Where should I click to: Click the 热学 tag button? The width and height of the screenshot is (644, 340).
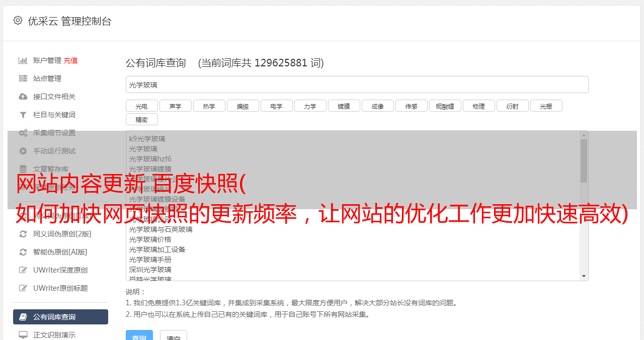pyautogui.click(x=209, y=106)
